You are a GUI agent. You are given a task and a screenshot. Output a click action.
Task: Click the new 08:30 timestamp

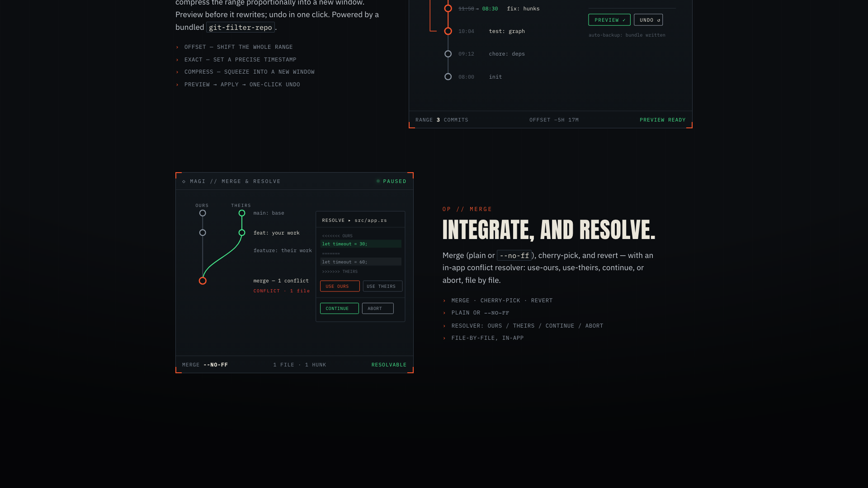pos(490,9)
